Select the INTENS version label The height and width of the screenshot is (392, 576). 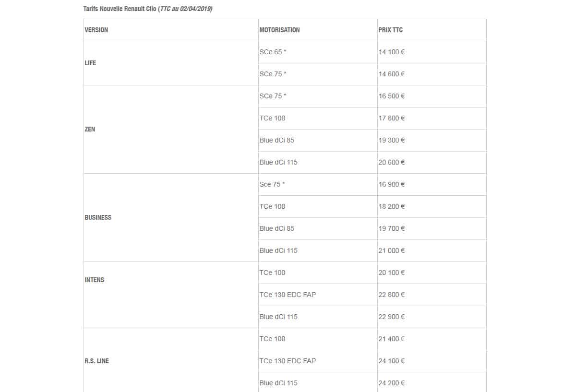[x=94, y=280]
